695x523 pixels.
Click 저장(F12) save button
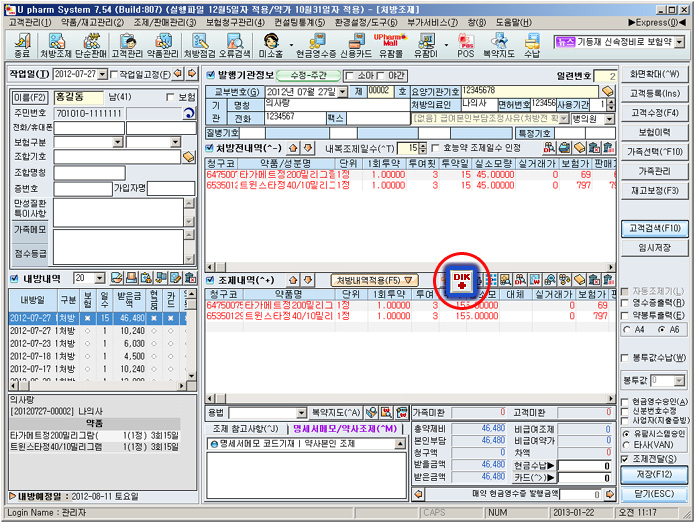tap(655, 475)
